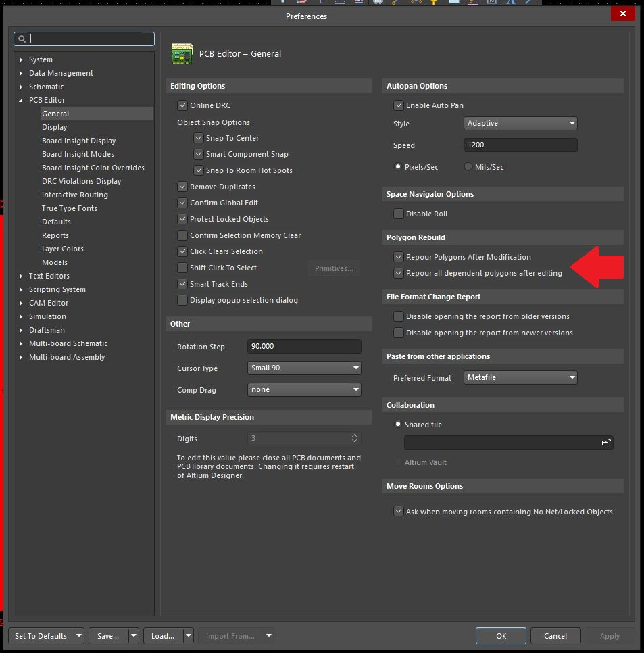Collapse the PCB Editor node

pos(21,100)
